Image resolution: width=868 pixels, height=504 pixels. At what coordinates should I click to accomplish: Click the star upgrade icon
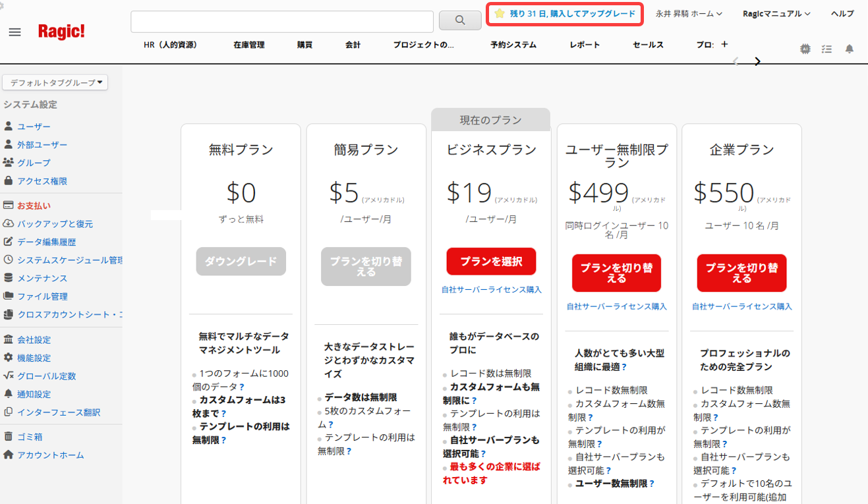point(500,13)
